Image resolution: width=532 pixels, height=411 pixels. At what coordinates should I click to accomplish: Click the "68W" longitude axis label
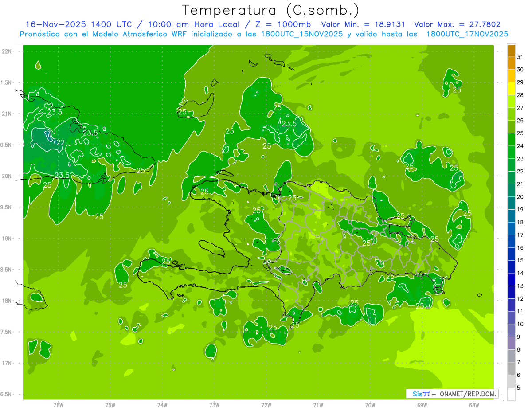474,405
